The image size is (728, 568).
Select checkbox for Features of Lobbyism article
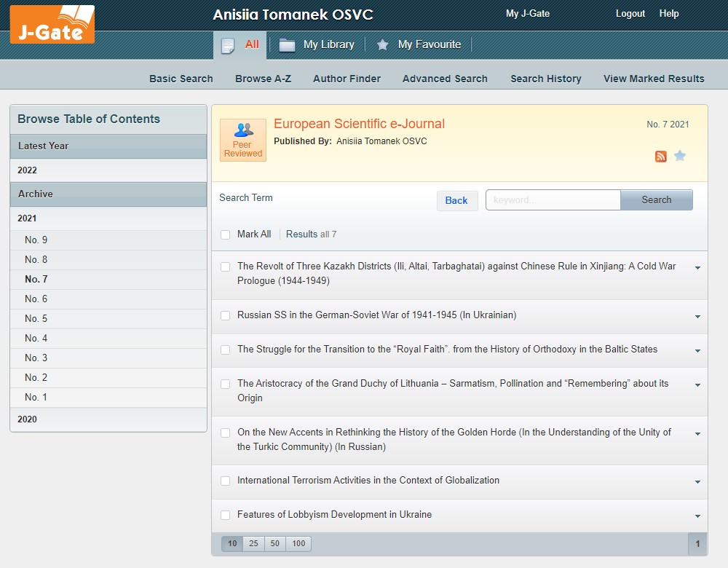click(x=226, y=515)
